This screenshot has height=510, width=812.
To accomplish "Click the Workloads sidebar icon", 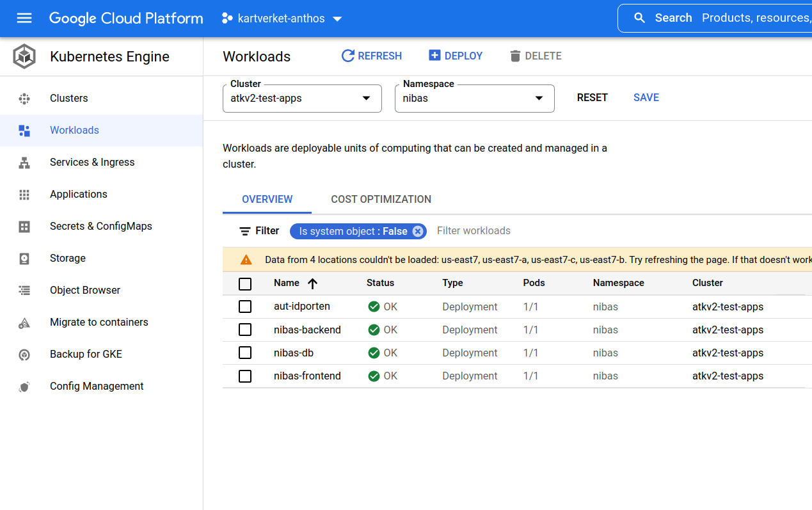I will (24, 131).
